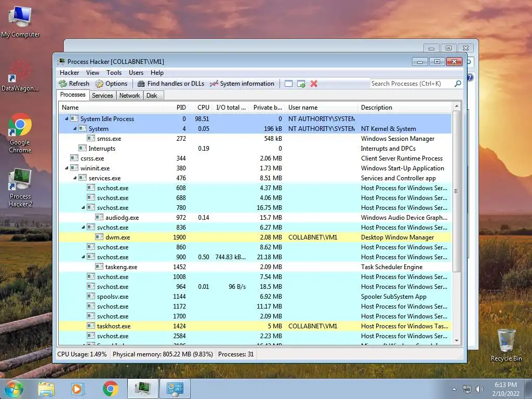The width and height of the screenshot is (532, 399).
Task: Click the Processes: 31 status entry
Action: pyautogui.click(x=236, y=354)
